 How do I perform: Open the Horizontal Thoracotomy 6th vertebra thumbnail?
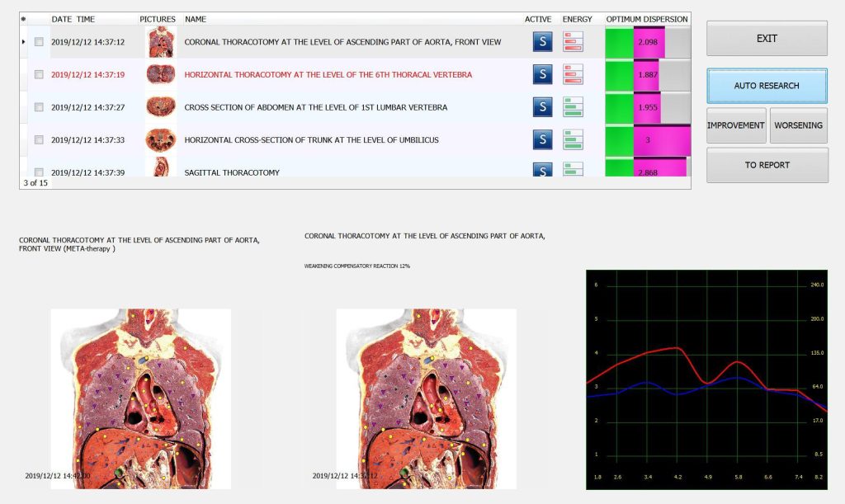[x=161, y=74]
